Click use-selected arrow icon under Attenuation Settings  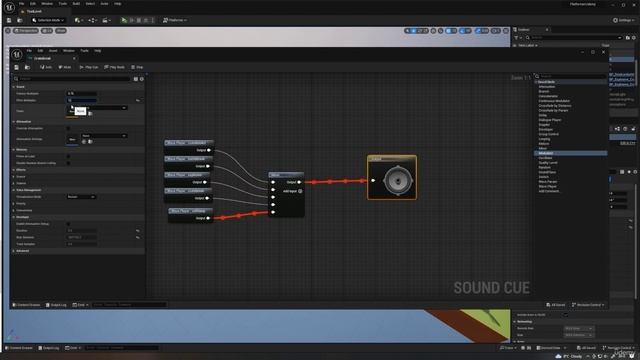[x=84, y=142]
